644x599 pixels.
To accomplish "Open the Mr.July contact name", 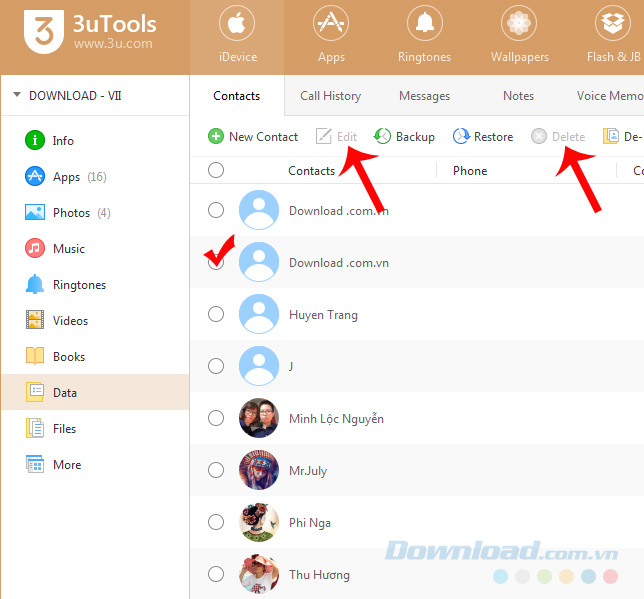I will 308,471.
